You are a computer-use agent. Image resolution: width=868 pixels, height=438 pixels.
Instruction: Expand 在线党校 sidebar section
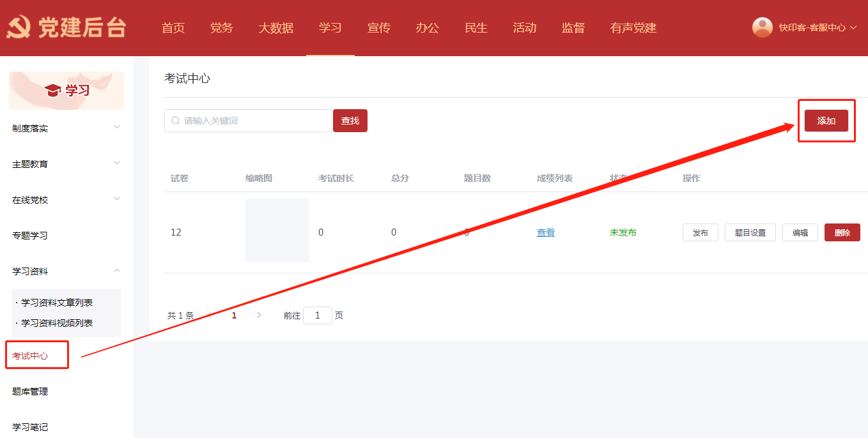coord(117,199)
